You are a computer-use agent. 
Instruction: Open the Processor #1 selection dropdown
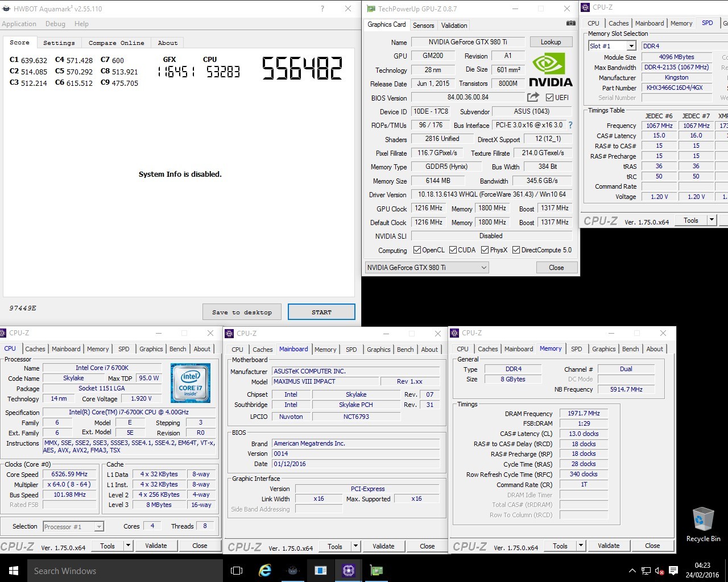coord(73,527)
